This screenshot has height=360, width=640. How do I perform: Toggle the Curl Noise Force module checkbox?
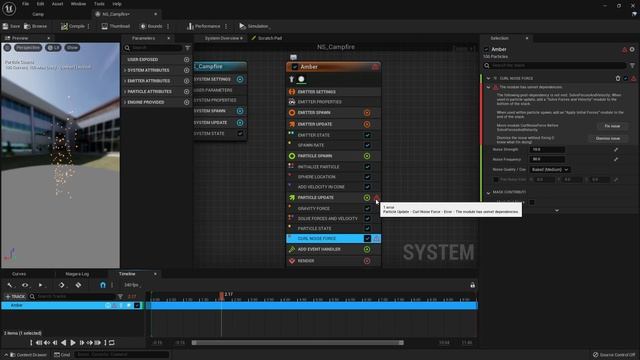click(367, 238)
